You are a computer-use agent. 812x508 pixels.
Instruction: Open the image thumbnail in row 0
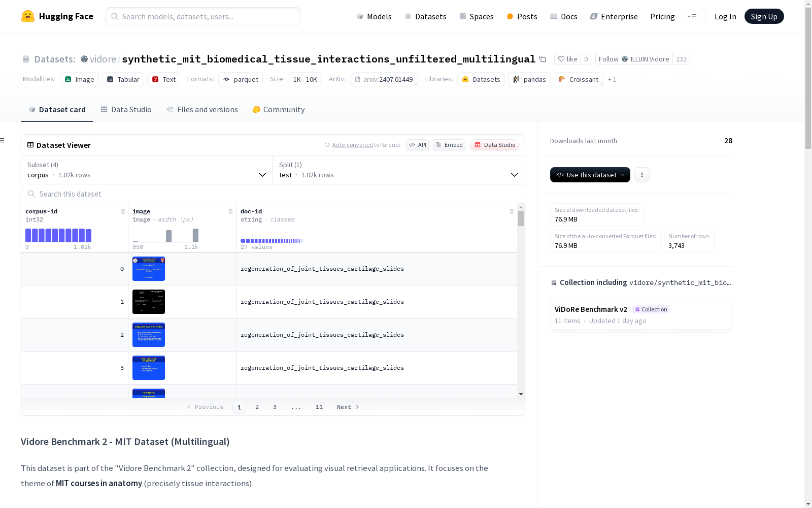coord(149,269)
